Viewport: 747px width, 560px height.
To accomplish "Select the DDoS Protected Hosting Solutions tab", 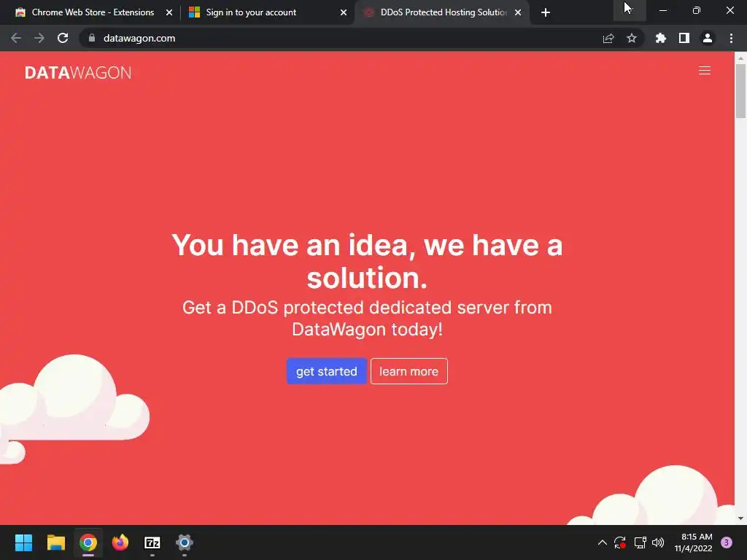I will coord(443,12).
